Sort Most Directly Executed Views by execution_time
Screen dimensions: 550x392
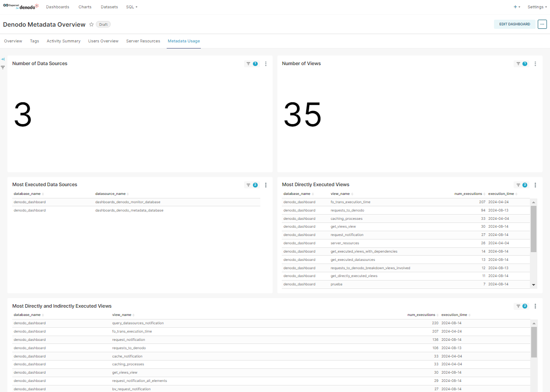pyautogui.click(x=503, y=194)
